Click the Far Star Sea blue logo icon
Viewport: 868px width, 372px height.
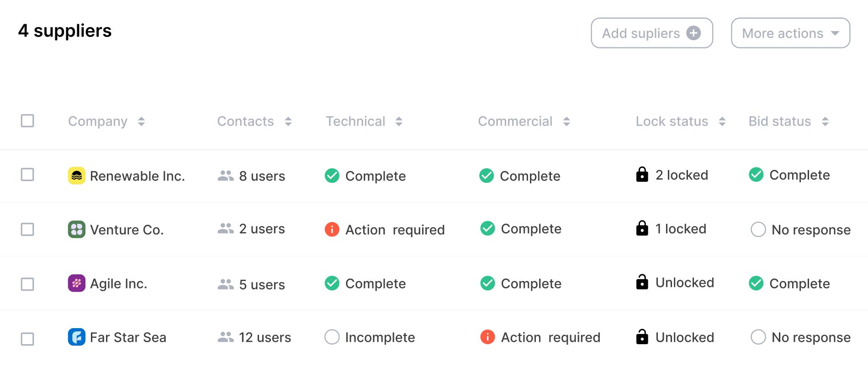76,337
